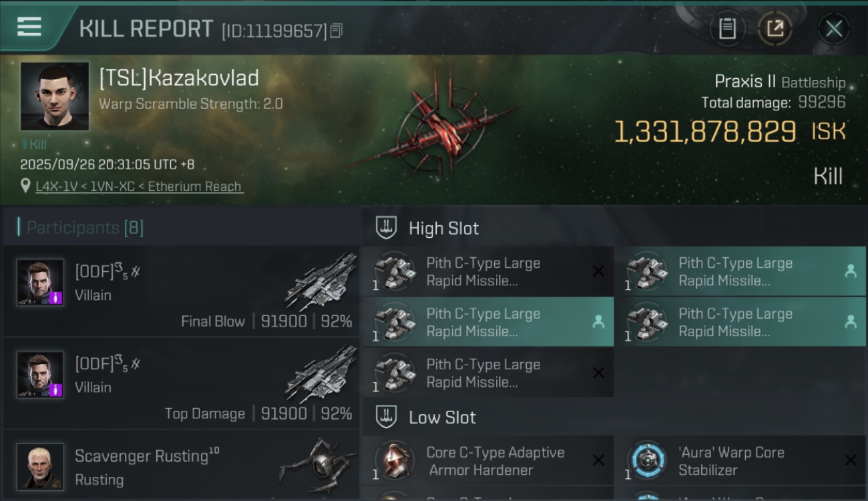This screenshot has height=501, width=868.
Task: Close the kill report window
Action: coord(833,29)
